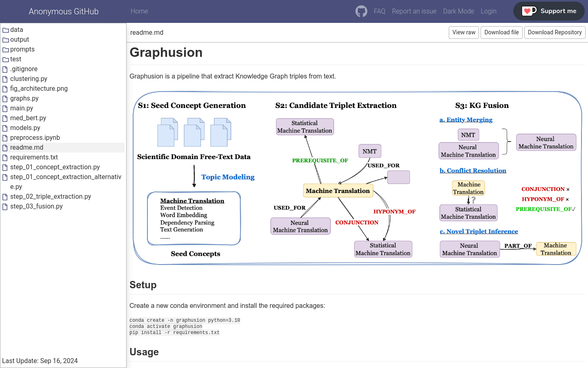Click the data folder icon
Viewport: 588px width, 368px height.
point(6,30)
